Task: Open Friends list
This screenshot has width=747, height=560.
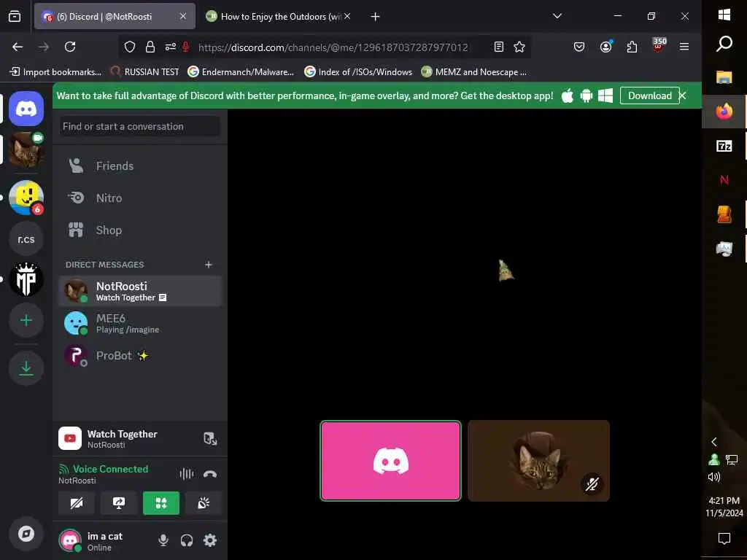Action: click(x=140, y=166)
